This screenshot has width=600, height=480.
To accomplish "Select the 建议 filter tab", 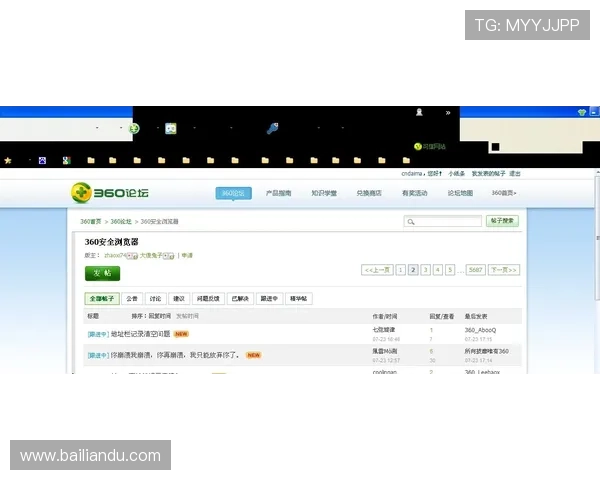I will point(179,299).
